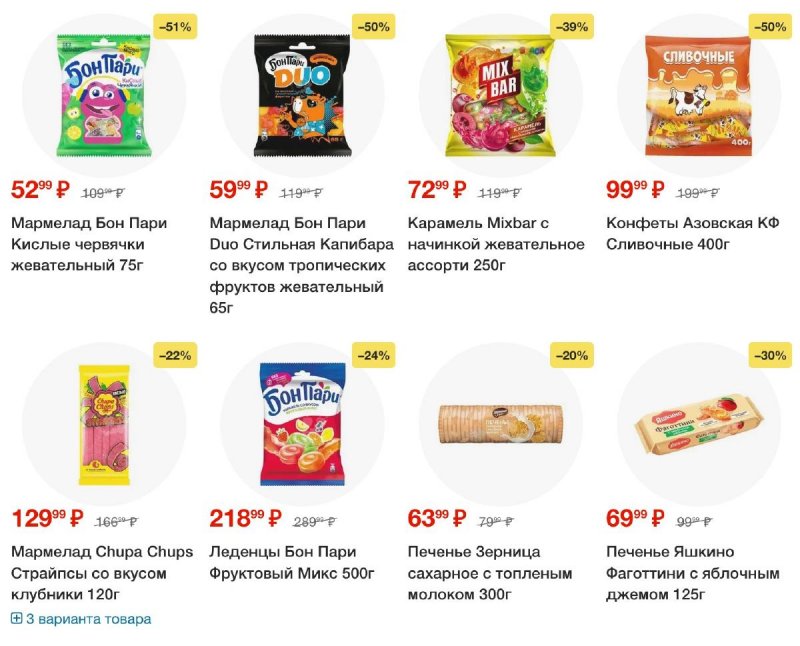Click the plus icon beside 3 варианта товара
The width and height of the screenshot is (800, 646).
click(16, 619)
